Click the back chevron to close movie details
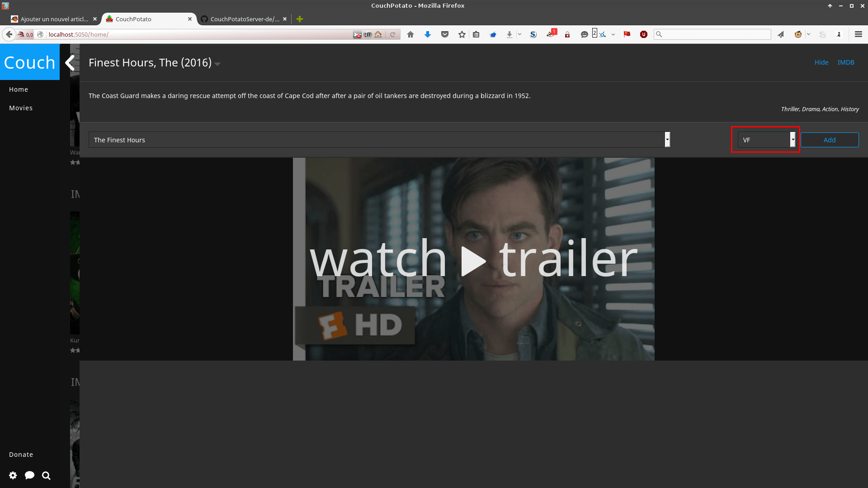The width and height of the screenshot is (868, 488). (70, 63)
